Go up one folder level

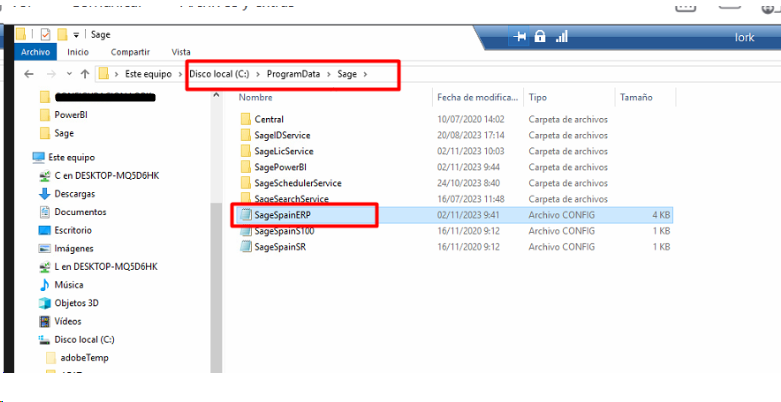(x=85, y=74)
